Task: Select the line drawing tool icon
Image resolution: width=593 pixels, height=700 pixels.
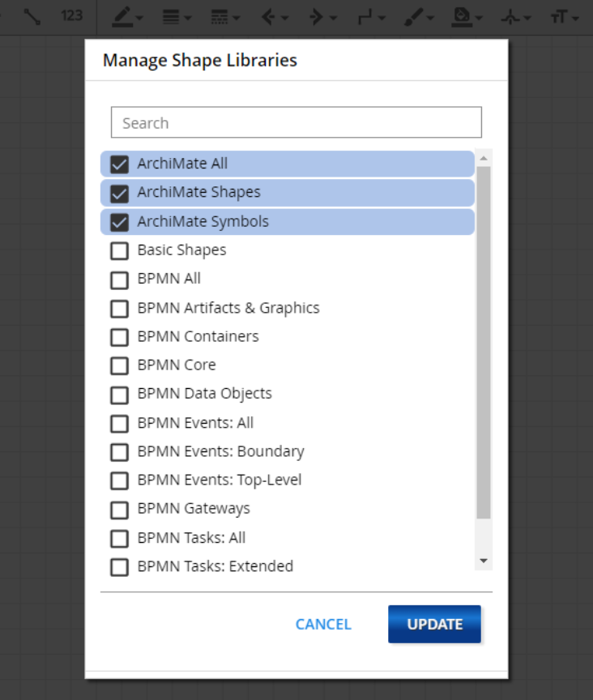Action: click(32, 16)
